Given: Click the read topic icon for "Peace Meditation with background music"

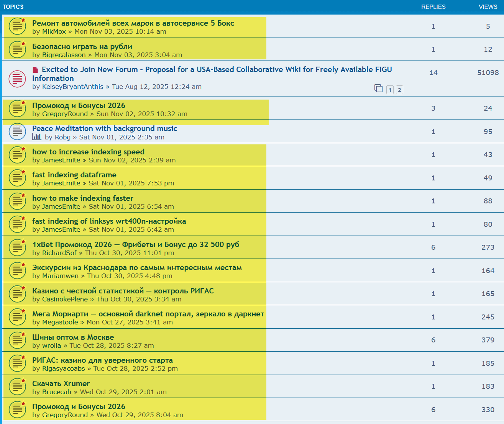Looking at the screenshot, I should (x=17, y=131).
